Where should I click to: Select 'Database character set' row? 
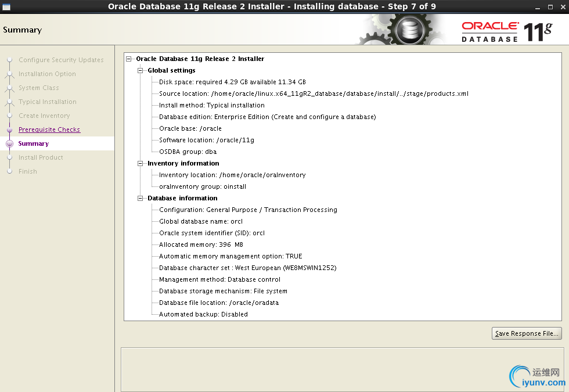(x=248, y=268)
